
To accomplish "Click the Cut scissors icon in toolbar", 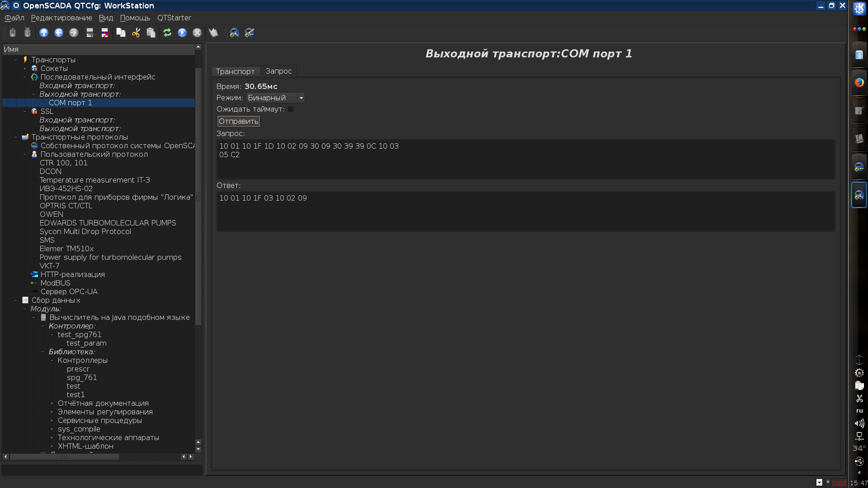I will [x=136, y=33].
